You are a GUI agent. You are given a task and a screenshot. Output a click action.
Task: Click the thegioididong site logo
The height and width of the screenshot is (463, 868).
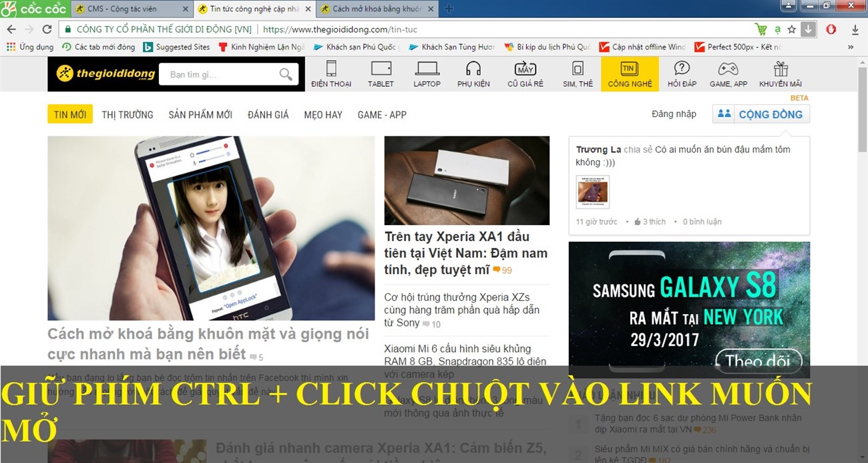105,73
